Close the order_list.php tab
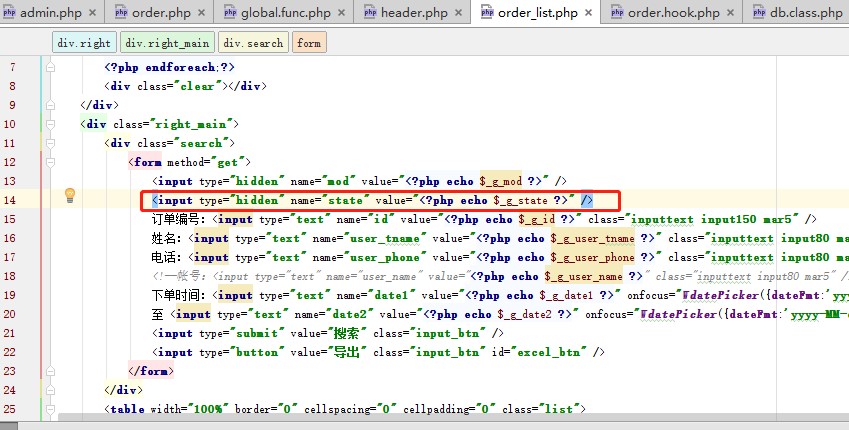 (x=589, y=12)
